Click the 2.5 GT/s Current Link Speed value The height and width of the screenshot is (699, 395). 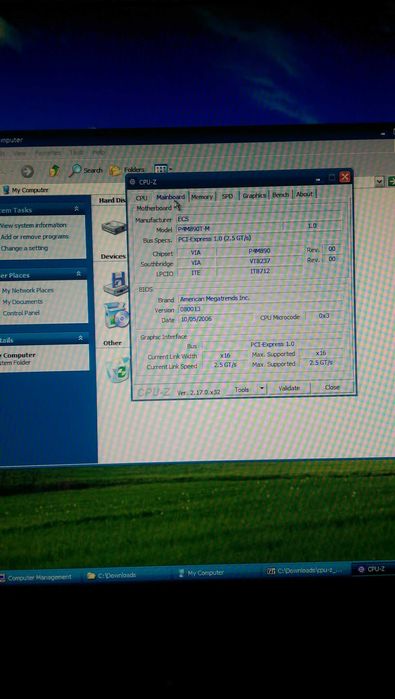pos(225,365)
